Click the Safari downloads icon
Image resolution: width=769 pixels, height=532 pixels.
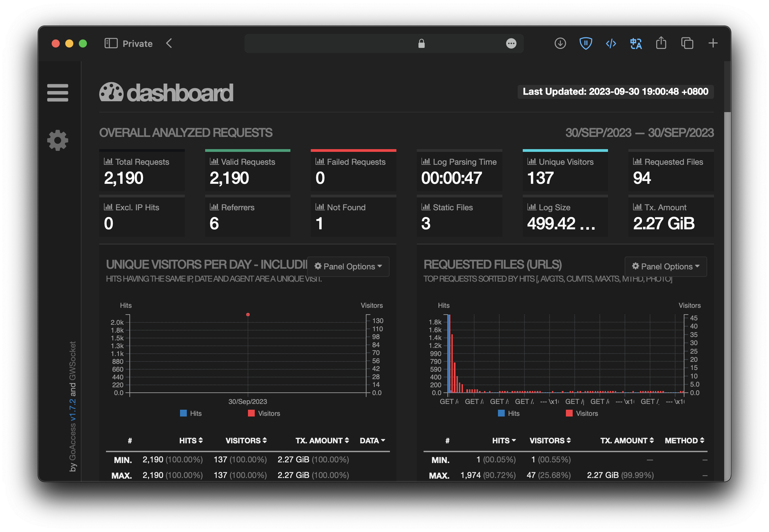[x=560, y=43]
